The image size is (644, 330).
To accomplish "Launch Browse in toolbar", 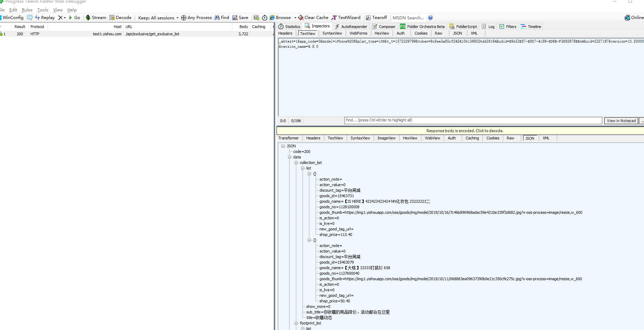I will point(280,18).
